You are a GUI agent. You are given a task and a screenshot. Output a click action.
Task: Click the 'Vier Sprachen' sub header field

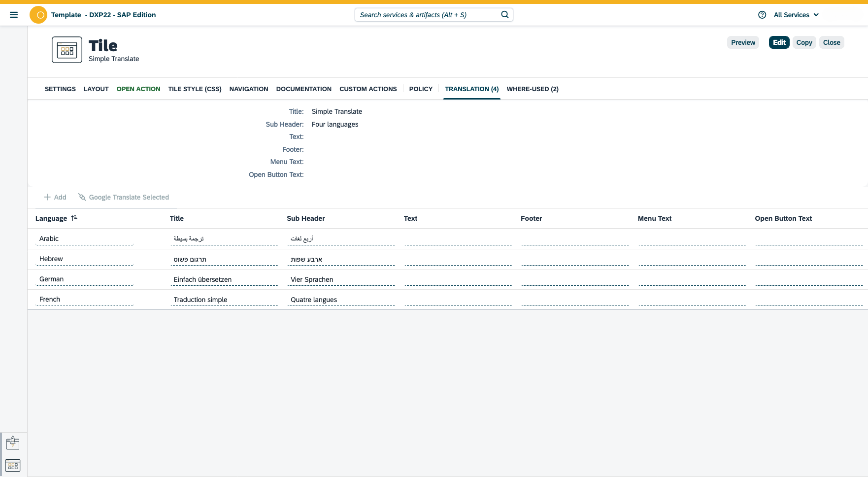(x=341, y=279)
